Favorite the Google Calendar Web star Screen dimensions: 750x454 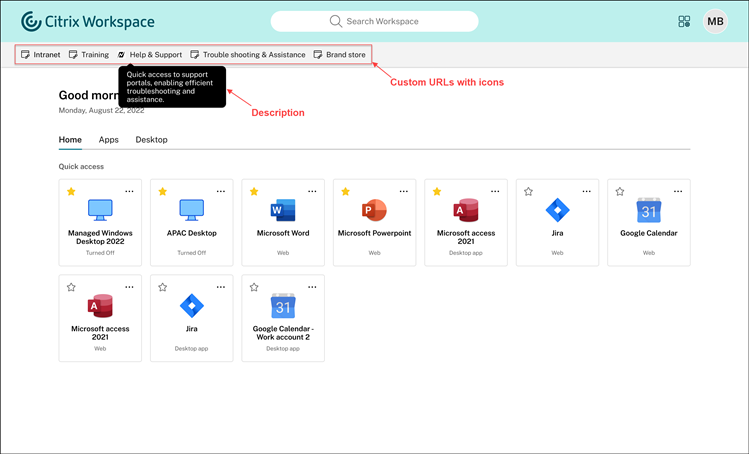[620, 192]
